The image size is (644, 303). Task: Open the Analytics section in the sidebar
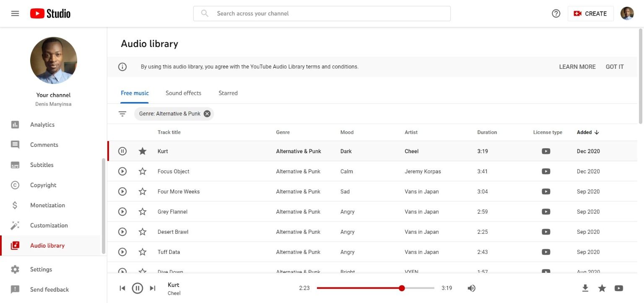pyautogui.click(x=42, y=124)
